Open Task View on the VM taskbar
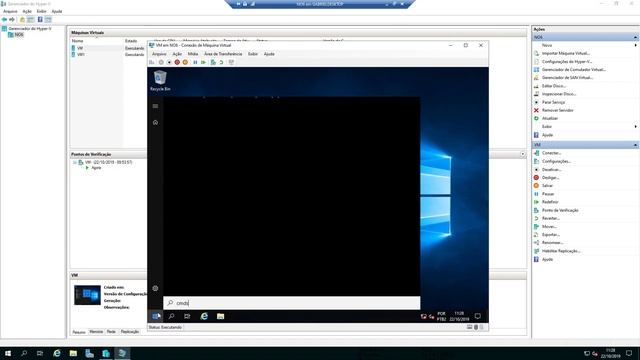The height and width of the screenshot is (360, 640). point(187,316)
